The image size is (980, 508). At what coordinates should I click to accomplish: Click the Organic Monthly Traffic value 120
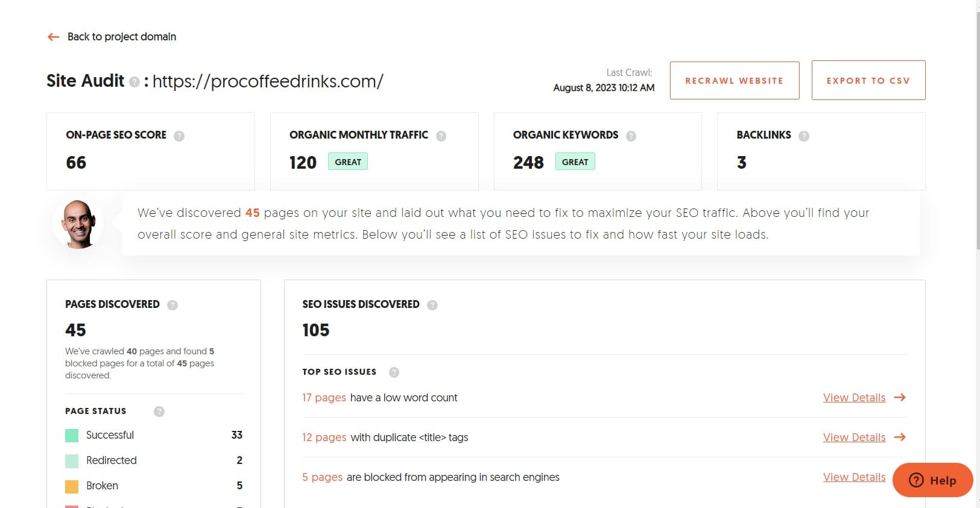[303, 163]
